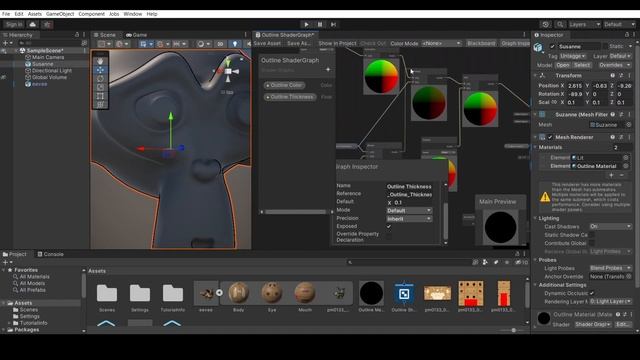
Task: Click the Pause button
Action: point(320,24)
